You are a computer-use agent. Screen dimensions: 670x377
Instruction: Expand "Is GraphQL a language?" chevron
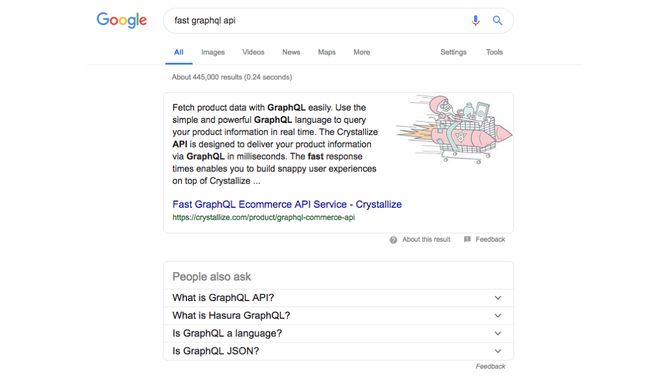point(498,333)
